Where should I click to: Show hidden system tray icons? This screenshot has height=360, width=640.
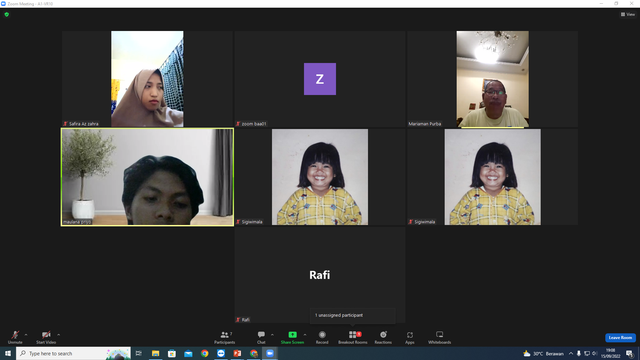[571, 353]
